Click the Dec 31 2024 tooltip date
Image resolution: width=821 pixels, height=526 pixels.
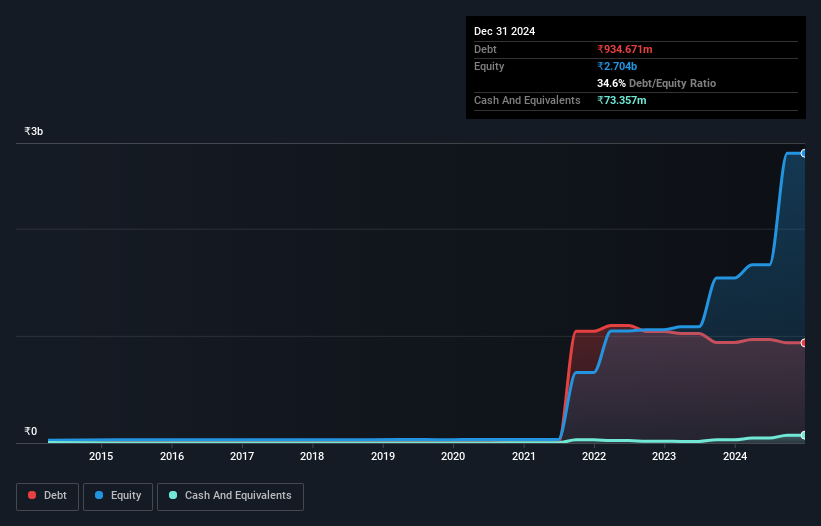504,31
